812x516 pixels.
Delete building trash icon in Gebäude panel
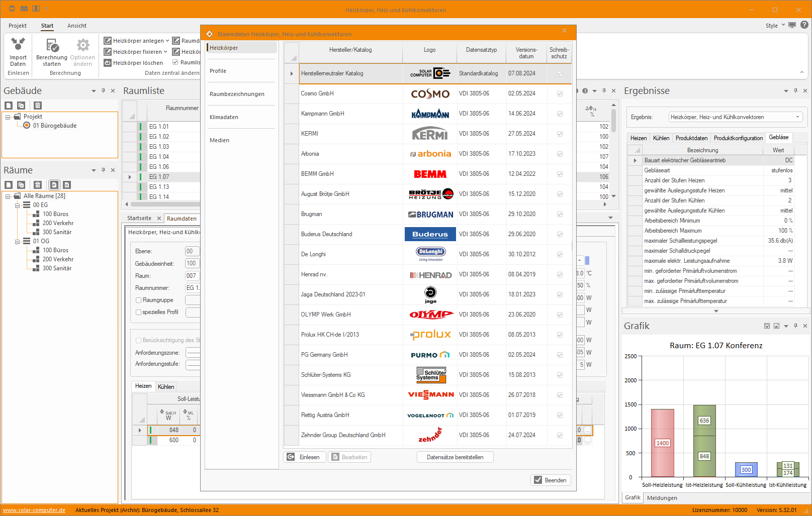tap(38, 106)
